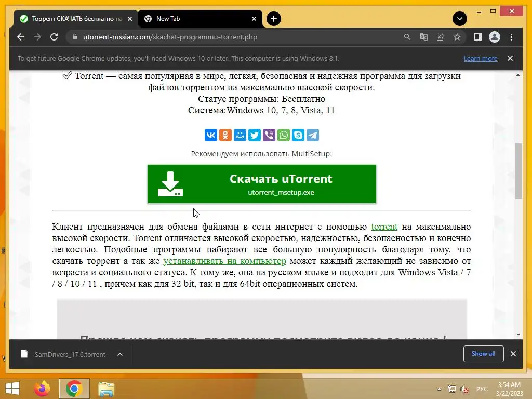Screen dimensions: 532x399
Task: Click the green Скачать uTorrent button
Action: coord(262,184)
